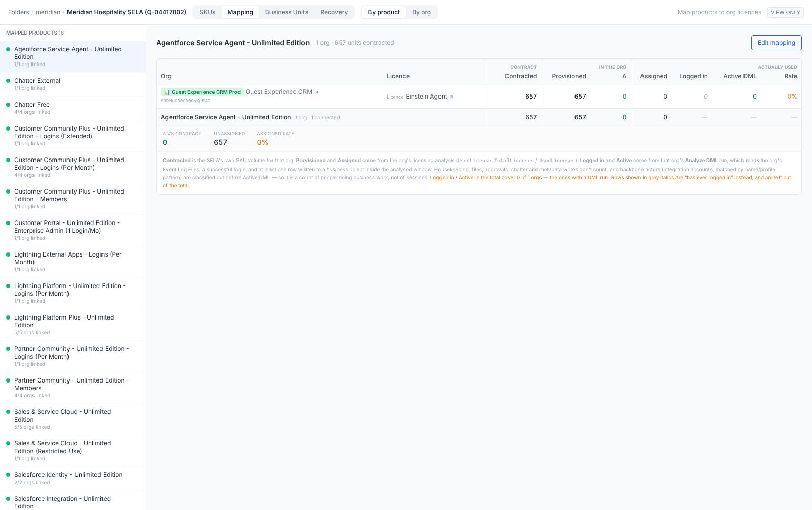The width and height of the screenshot is (812, 510).
Task: Select Sales & Service Cloud (Restricted Use)
Action: coord(73,451)
